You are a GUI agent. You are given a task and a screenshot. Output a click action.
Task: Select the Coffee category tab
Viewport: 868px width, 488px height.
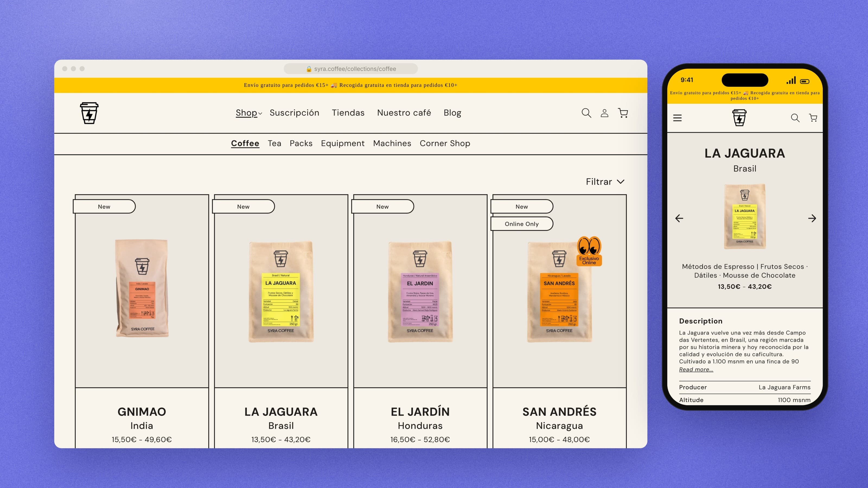click(245, 143)
